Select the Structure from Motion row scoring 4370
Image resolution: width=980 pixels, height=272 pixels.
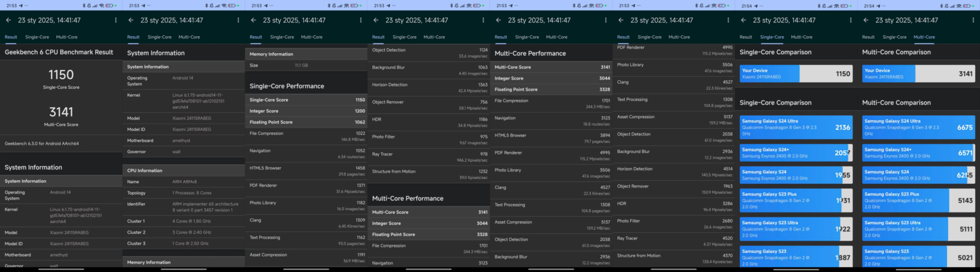pyautogui.click(x=674, y=259)
